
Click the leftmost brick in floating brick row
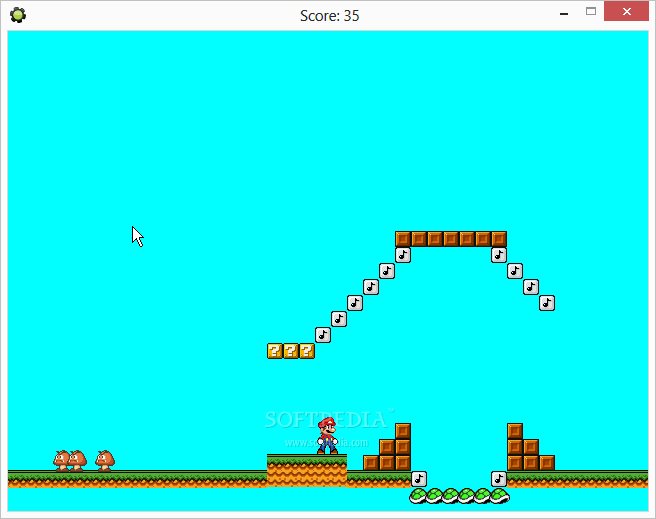click(403, 239)
